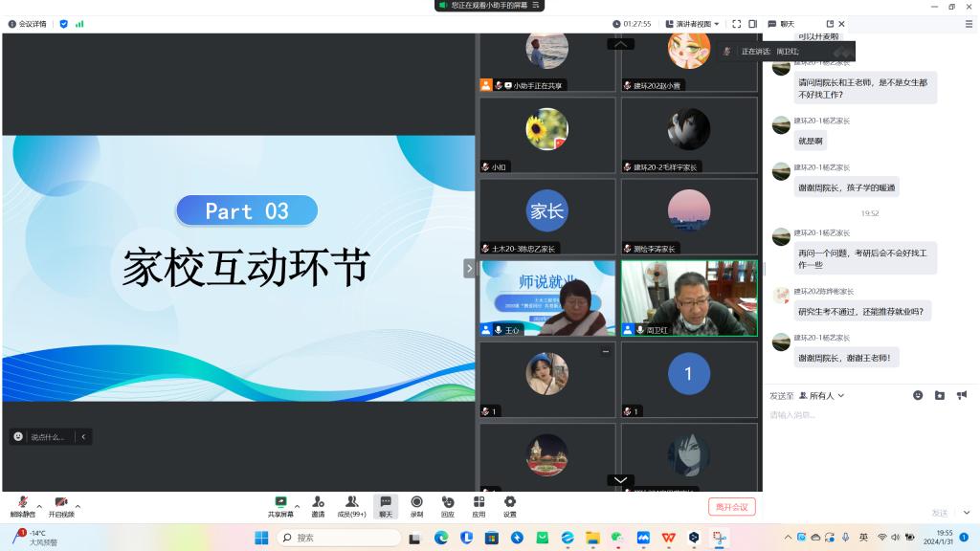This screenshot has height=551, width=980.
Task: Open the members list (成员)
Action: pyautogui.click(x=351, y=503)
